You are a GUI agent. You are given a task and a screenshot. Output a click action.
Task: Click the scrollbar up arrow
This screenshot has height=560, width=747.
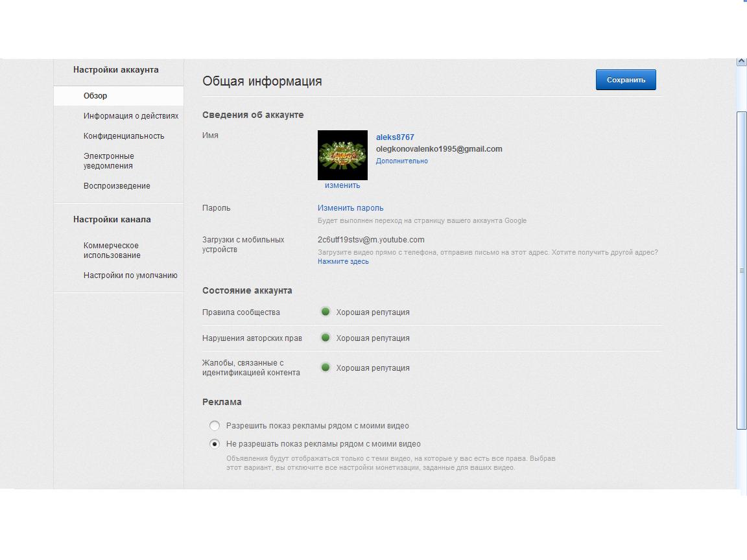coord(742,62)
